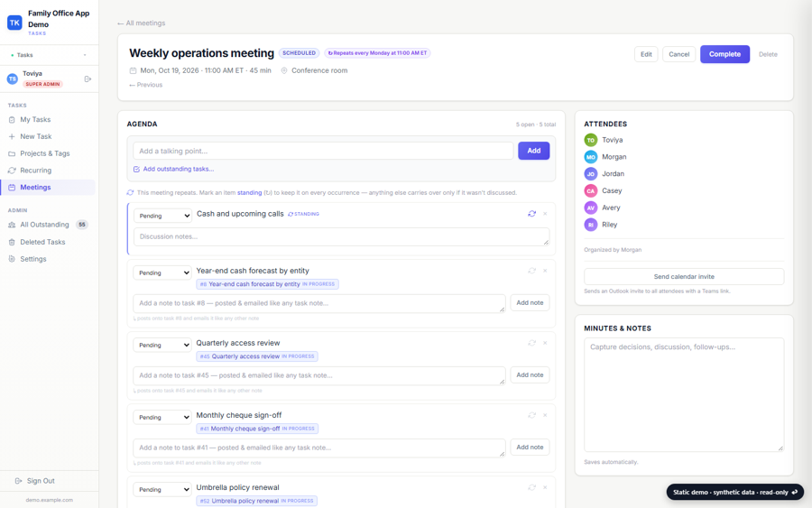Expand status dropdown for Monthly cheque sign-off
Viewport: 812px width, 508px height.
coord(162,417)
